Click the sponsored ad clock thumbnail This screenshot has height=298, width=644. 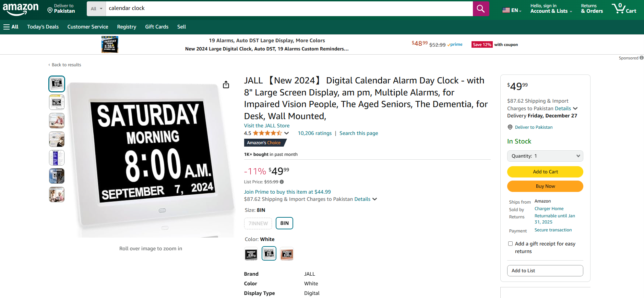[x=110, y=44]
